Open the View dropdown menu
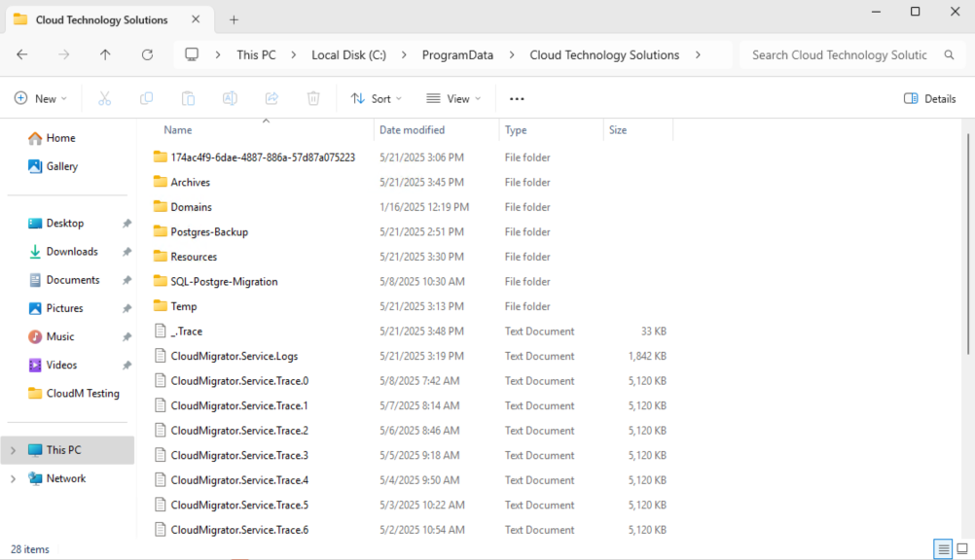The width and height of the screenshot is (975, 560). point(452,98)
